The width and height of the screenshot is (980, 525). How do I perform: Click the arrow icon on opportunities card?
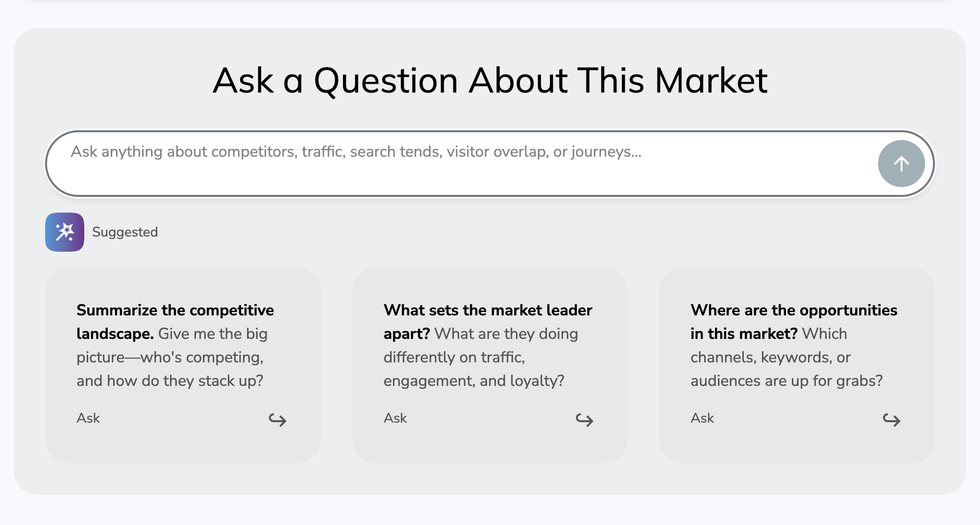[891, 420]
